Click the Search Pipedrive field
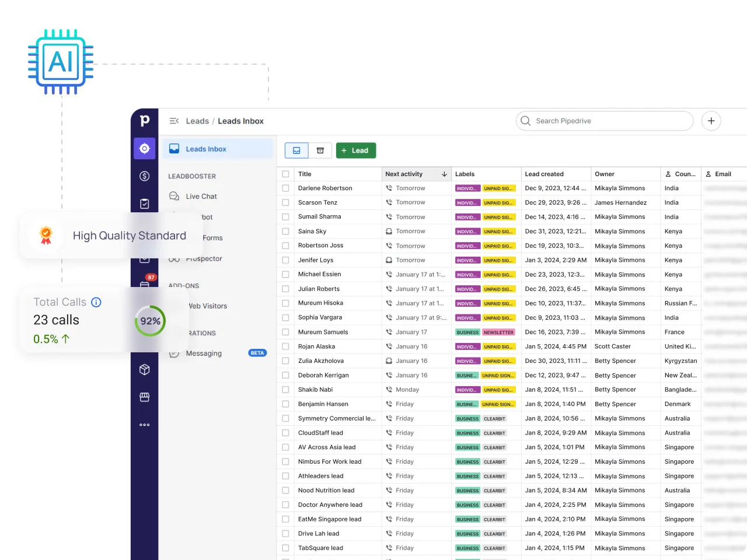Viewport: 747px width, 560px height. (605, 121)
